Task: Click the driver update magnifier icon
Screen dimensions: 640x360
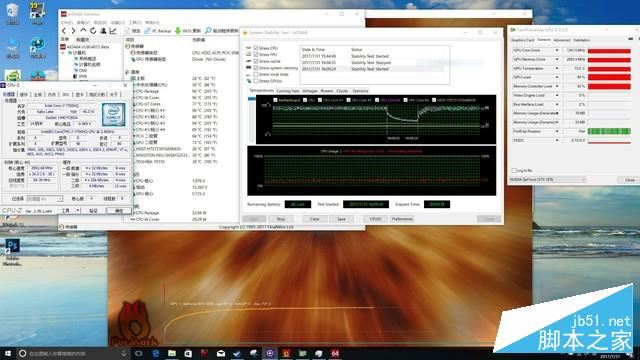Action: pyautogui.click(x=208, y=31)
